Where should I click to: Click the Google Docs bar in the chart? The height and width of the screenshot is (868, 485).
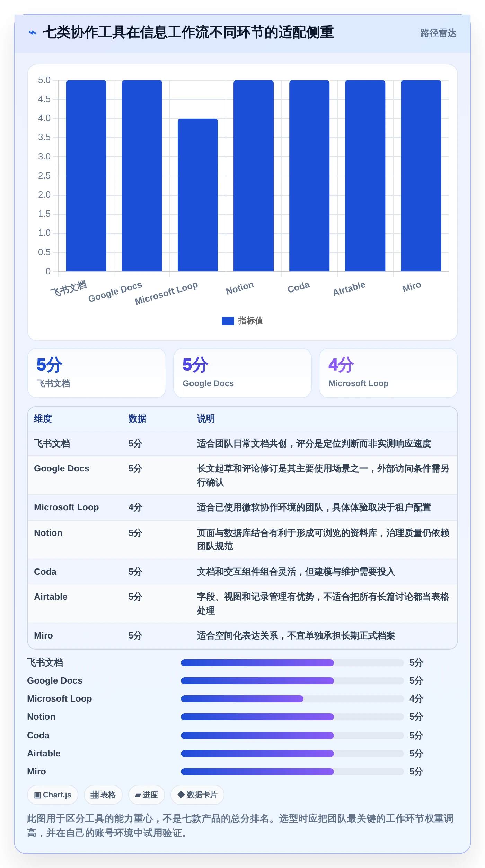(142, 176)
